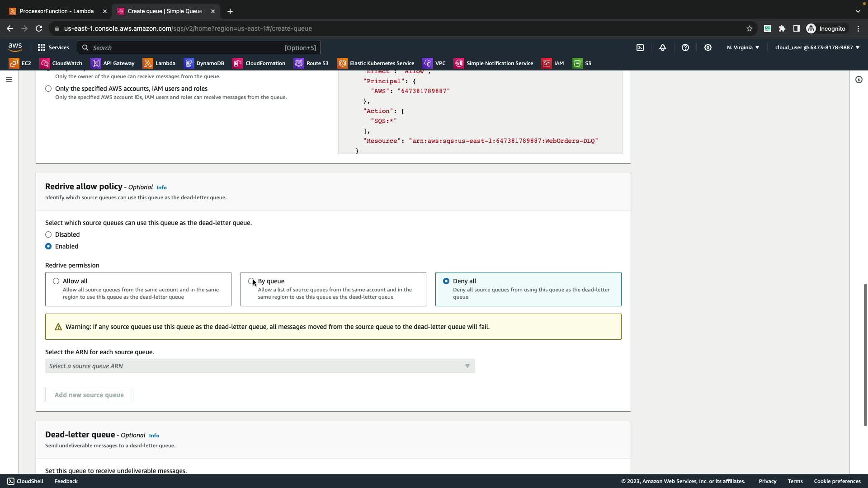Open the info panel icon at right edge
Viewport: 868px width, 488px height.
(859, 80)
